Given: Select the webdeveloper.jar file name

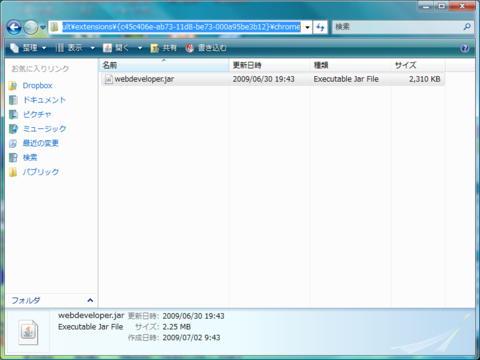Looking at the screenshot, I should (x=144, y=79).
